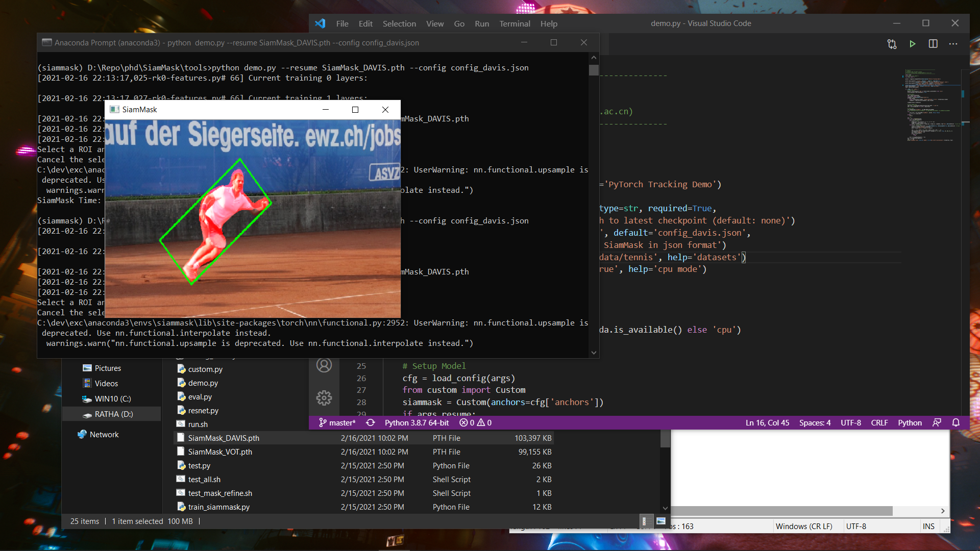The image size is (980, 551).
Task: Open Network in the navigation pane
Action: [x=104, y=435]
